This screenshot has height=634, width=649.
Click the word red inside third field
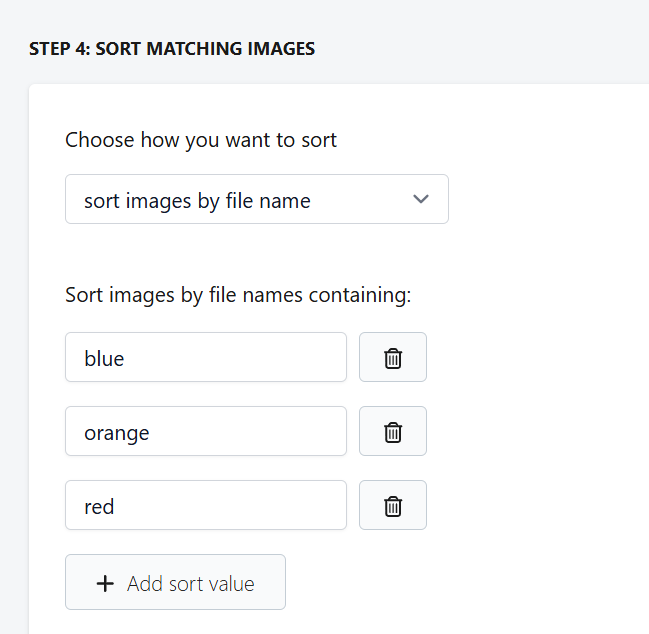pos(99,507)
